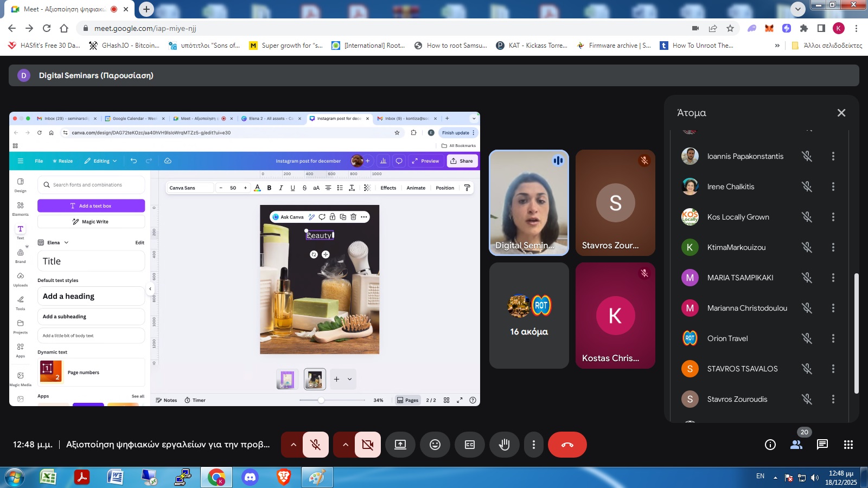This screenshot has height=488, width=868.
Task: Raise your hand in the meeting
Action: point(505,445)
